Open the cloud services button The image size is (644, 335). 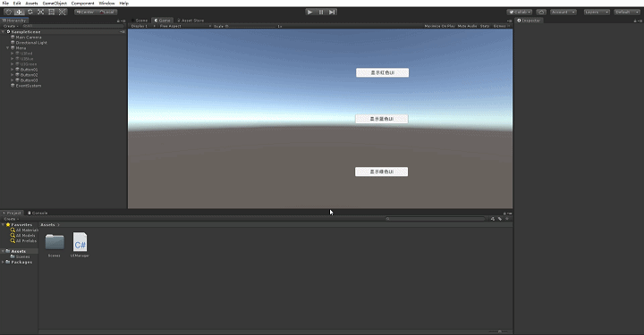pos(541,12)
